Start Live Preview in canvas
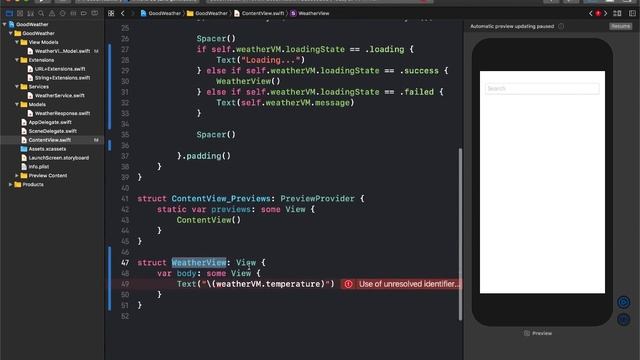This screenshot has height=360, width=640. pyautogui.click(x=623, y=302)
